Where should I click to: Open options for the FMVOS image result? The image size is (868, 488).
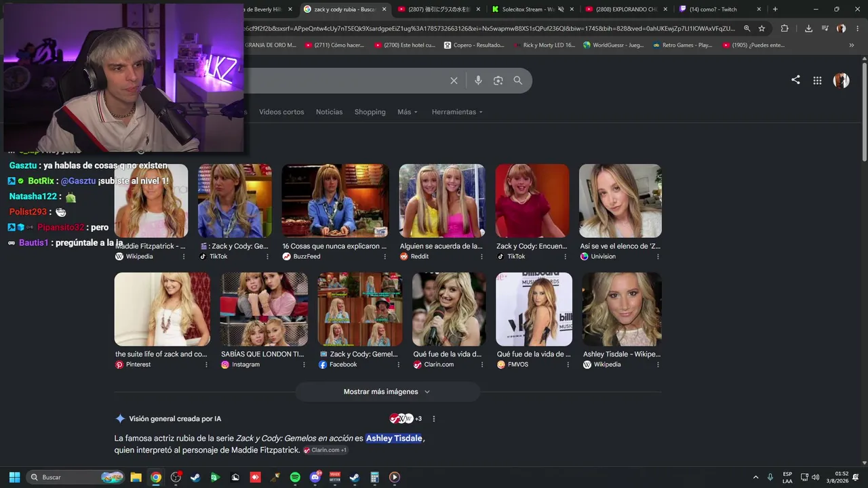[x=568, y=365]
